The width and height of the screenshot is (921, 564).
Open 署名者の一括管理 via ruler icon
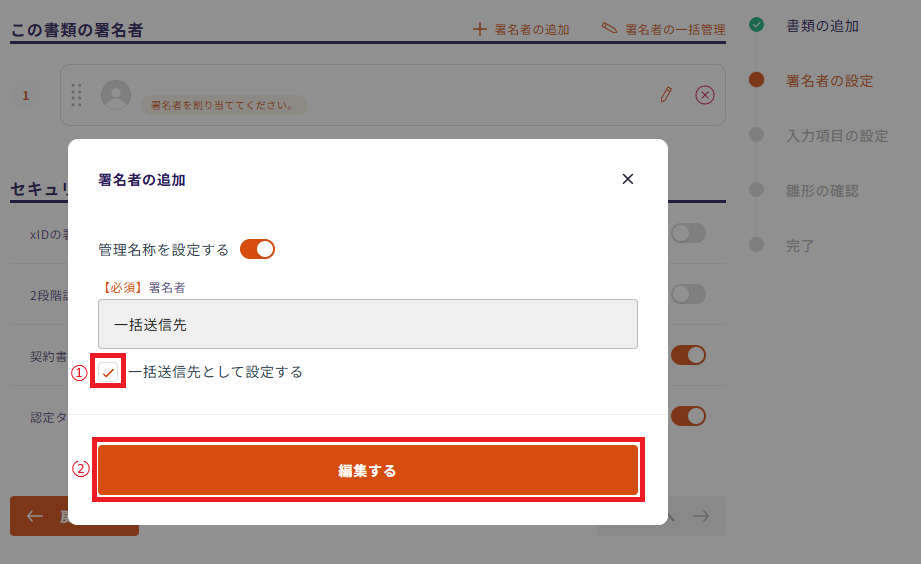coord(609,29)
